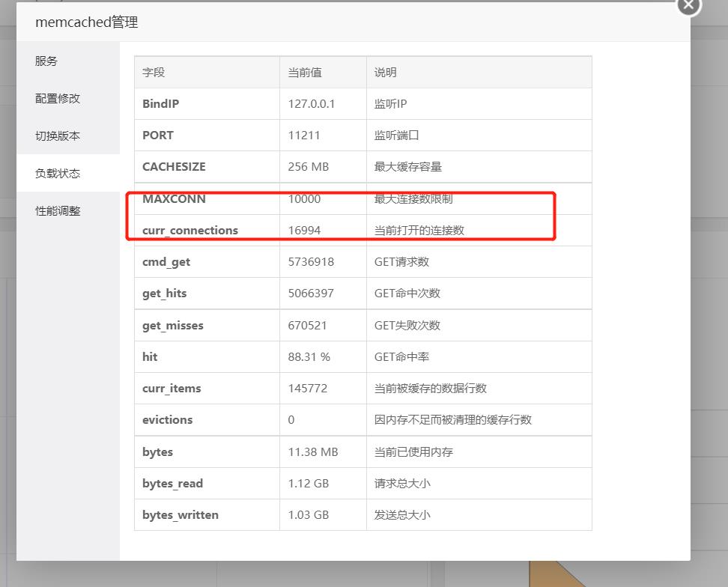Screen dimensions: 728x587
Task: Click the 因内存不足而被清理的缓存行数 description
Action: pyautogui.click(x=452, y=420)
